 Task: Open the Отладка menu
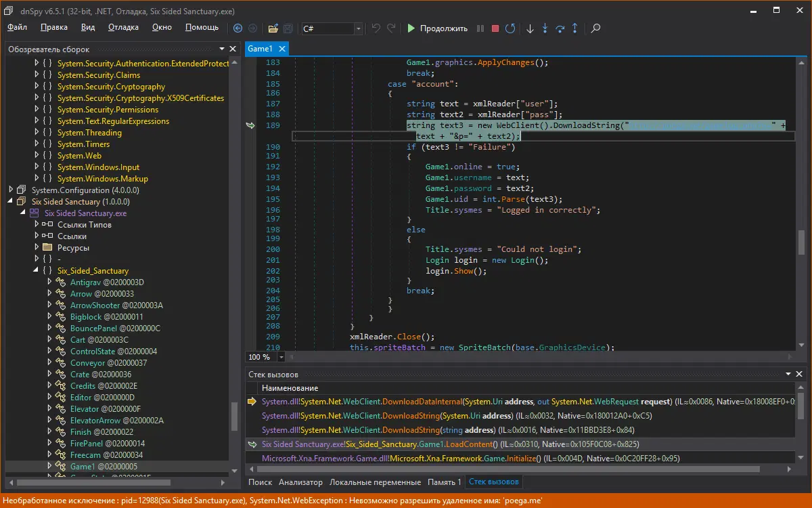(123, 27)
